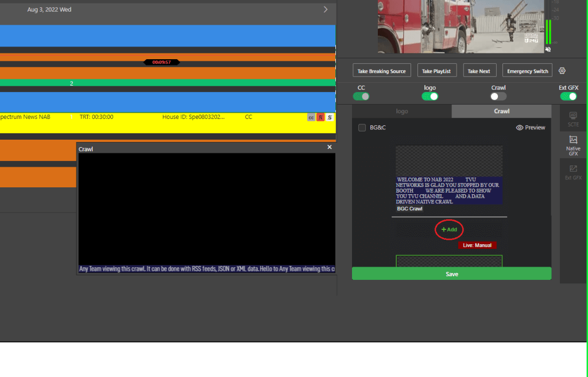Close the Crawl preview window
This screenshot has height=377, width=588.
[x=330, y=147]
